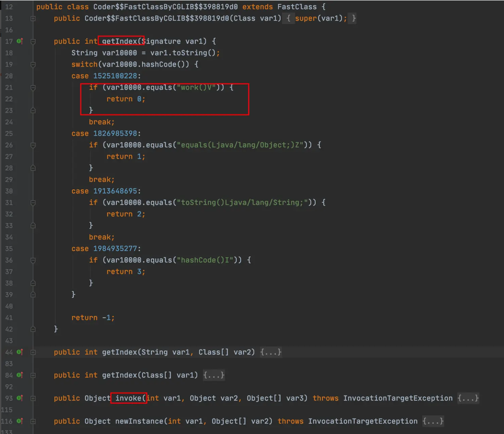Click folded body {...} of getIndex(Class[] var1)
The height and width of the screenshot is (434, 504).
214,375
